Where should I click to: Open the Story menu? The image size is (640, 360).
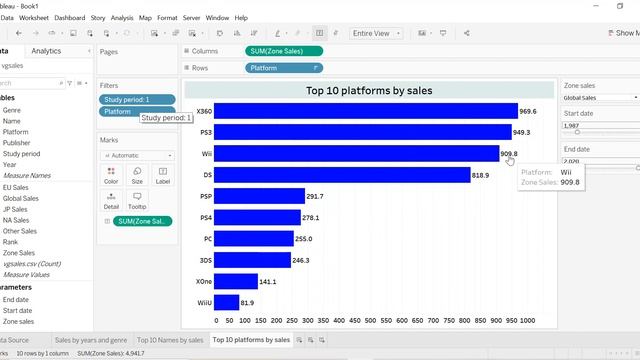point(98,18)
